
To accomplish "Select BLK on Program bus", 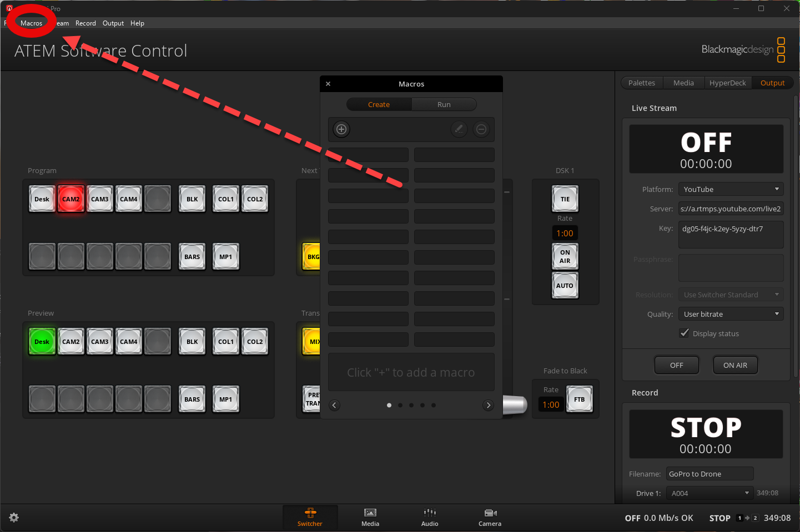I will tap(192, 199).
